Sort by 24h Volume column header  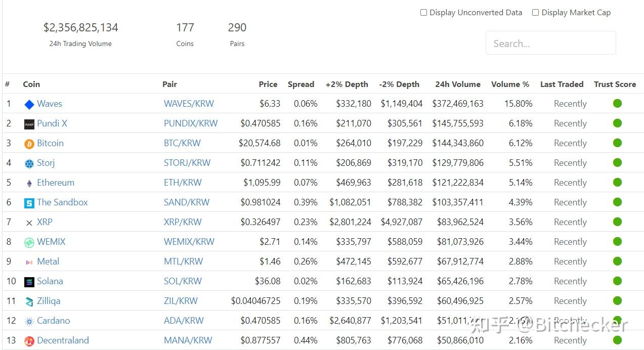pyautogui.click(x=457, y=84)
